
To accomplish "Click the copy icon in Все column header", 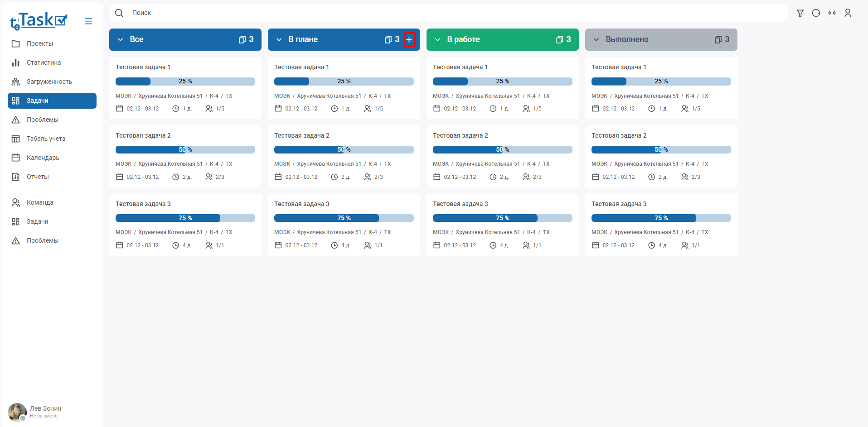I will (x=242, y=40).
